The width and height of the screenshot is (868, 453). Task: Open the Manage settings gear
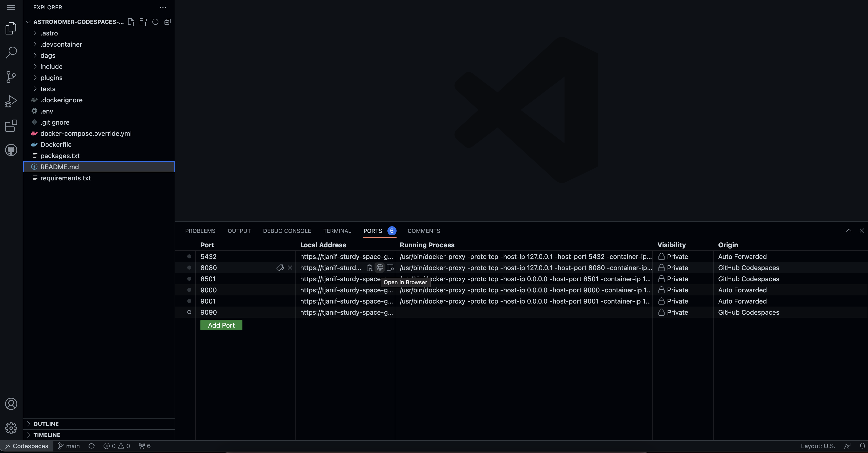coord(11,428)
